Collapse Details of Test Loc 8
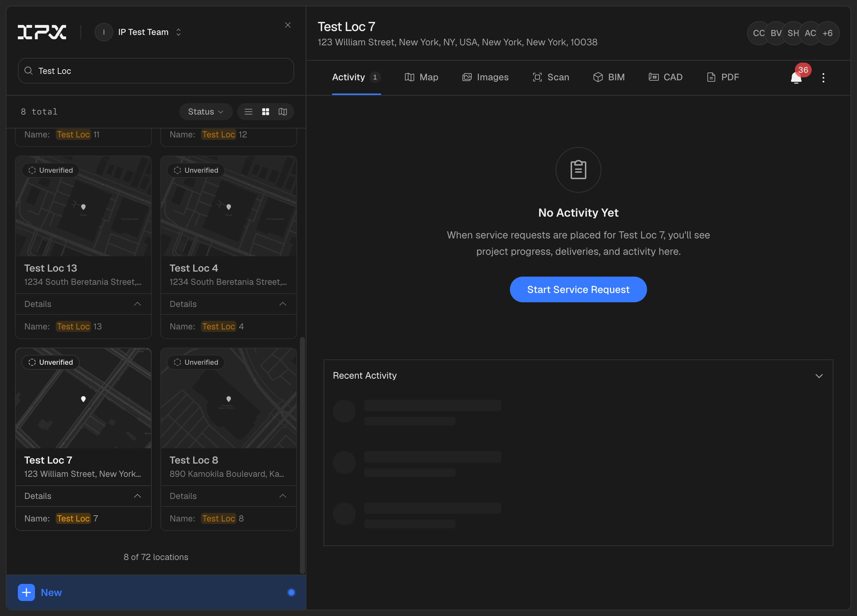This screenshot has height=616, width=857. [x=228, y=496]
